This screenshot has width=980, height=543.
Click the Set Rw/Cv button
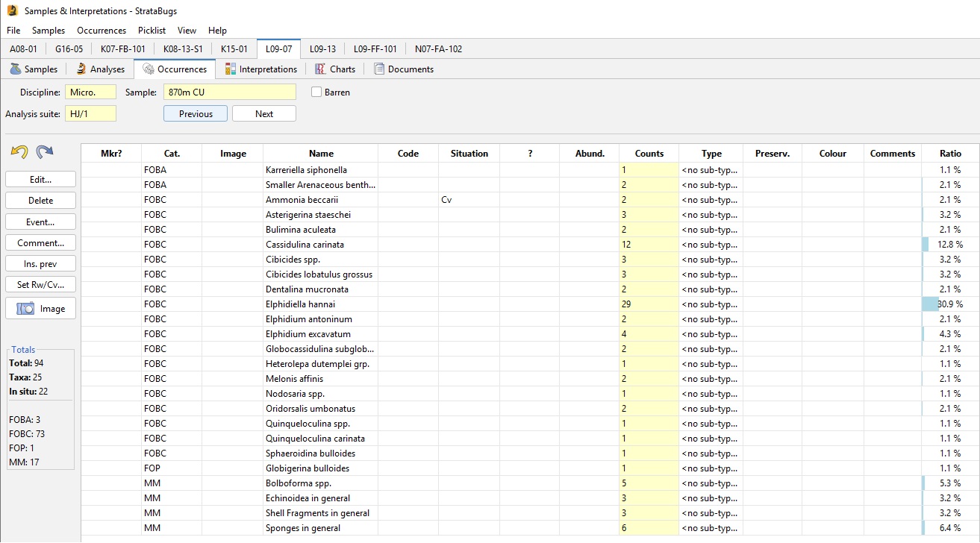point(41,285)
